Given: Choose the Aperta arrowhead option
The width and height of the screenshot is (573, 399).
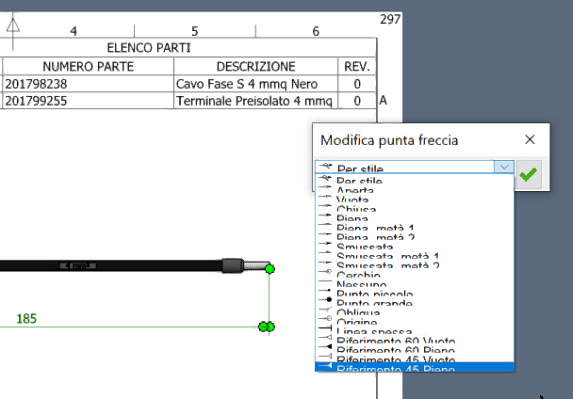Looking at the screenshot, I should pos(414,189).
